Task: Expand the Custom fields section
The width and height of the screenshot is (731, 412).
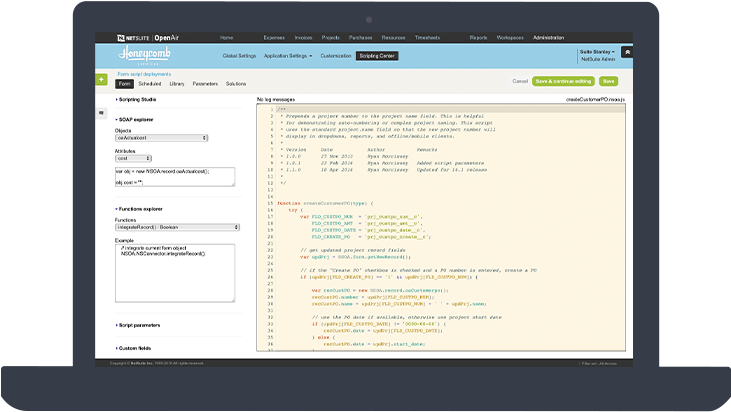Action: (136, 348)
